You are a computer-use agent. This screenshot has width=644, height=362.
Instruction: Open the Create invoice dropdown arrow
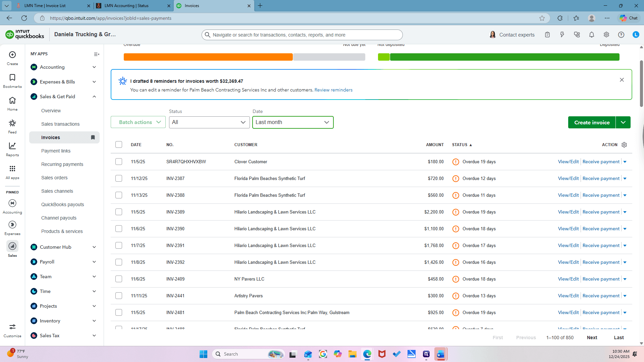pos(623,122)
